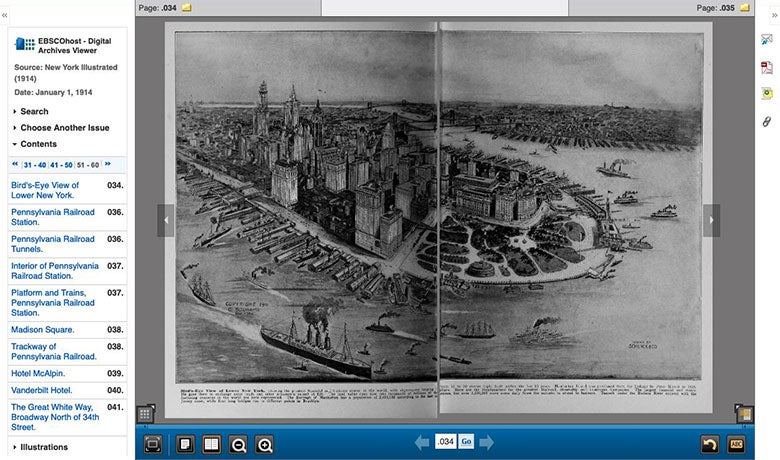The image size is (780, 460).
Task: Click page number 039. in contents
Action: coord(115,373)
